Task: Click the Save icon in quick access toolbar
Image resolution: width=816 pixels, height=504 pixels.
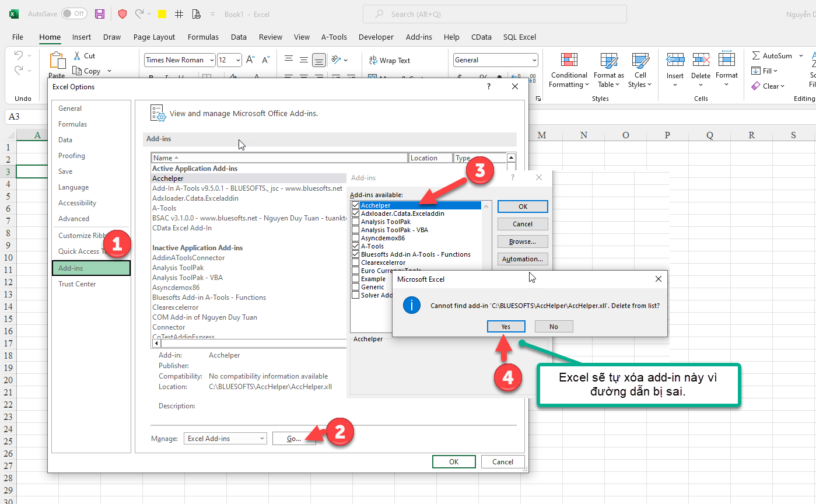Action: tap(100, 14)
